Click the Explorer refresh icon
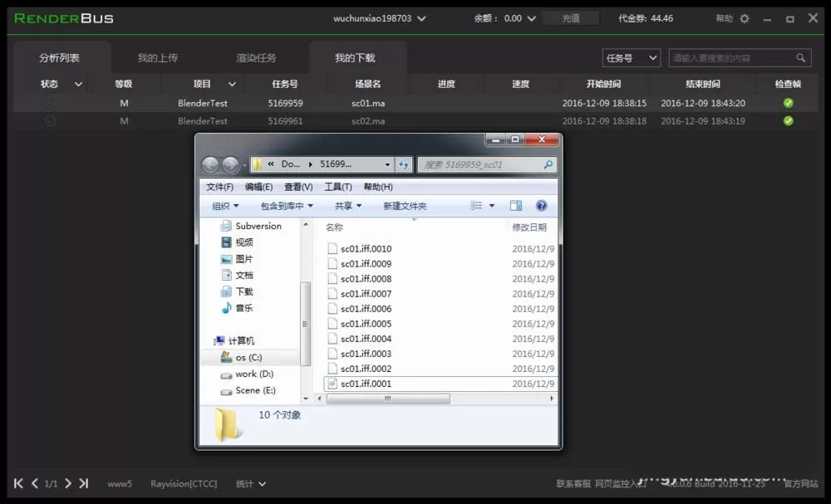 coord(404,164)
